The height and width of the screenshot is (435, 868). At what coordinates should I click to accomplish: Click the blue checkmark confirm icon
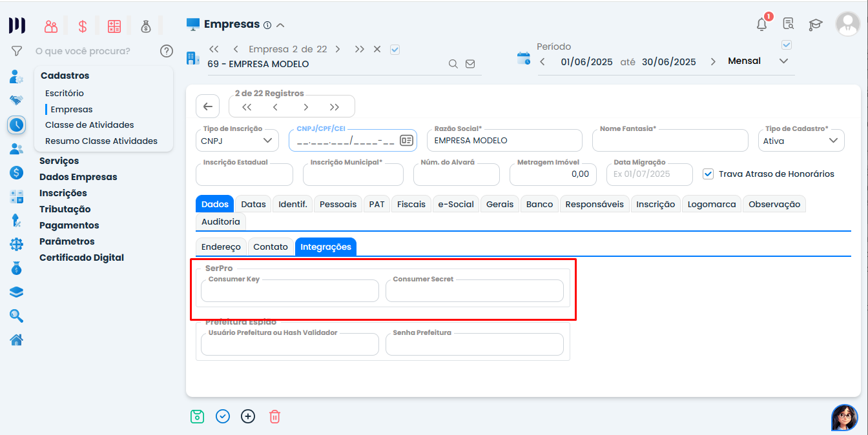[223, 416]
